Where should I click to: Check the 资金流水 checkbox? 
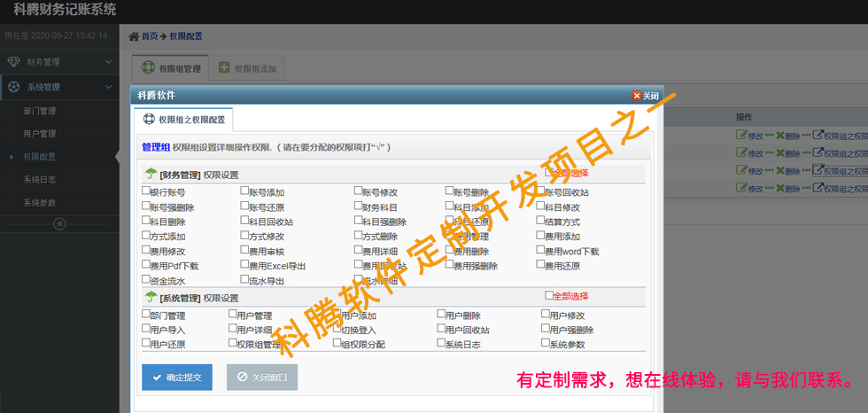coord(146,279)
